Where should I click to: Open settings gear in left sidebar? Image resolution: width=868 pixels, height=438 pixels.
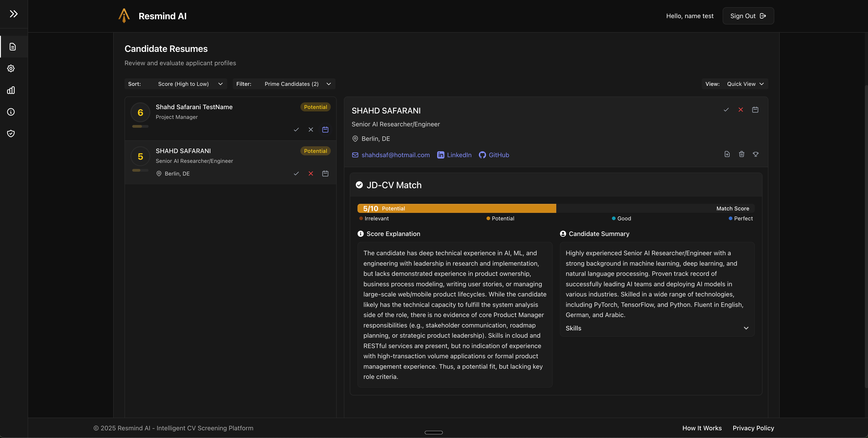click(x=11, y=68)
